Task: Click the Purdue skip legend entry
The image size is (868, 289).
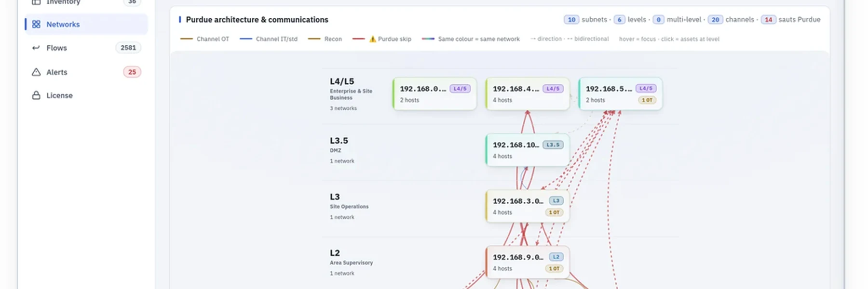Action: coord(382,39)
